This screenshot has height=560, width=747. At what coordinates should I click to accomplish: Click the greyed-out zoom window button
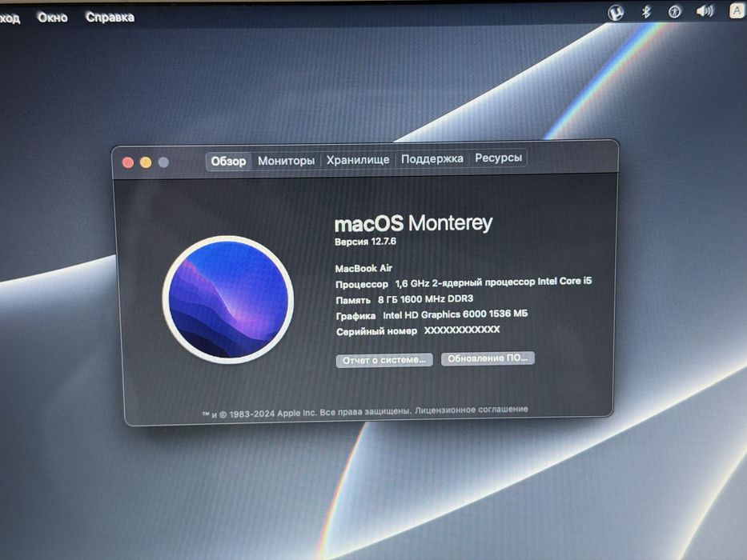163,162
